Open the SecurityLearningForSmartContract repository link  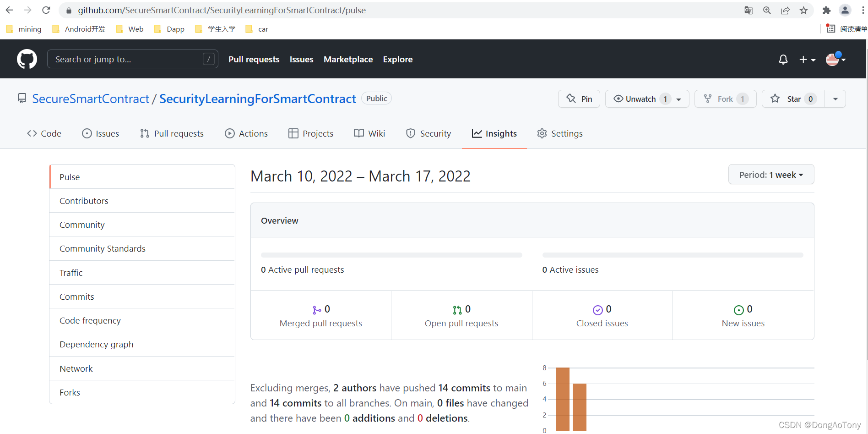point(257,99)
